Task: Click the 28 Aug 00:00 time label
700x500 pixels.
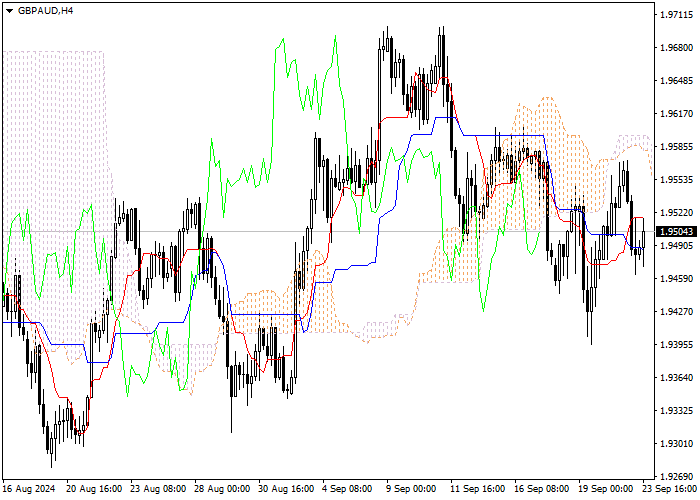Action: tap(222, 489)
